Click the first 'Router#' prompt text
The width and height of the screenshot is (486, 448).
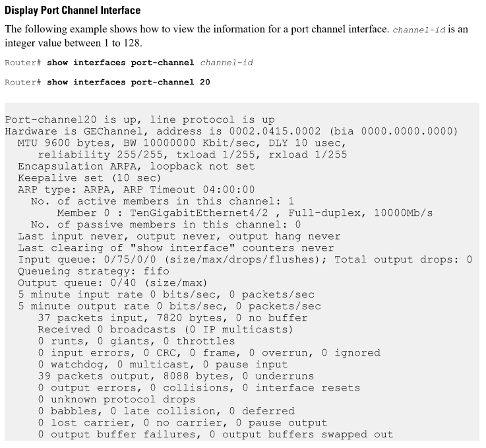pyautogui.click(x=23, y=63)
